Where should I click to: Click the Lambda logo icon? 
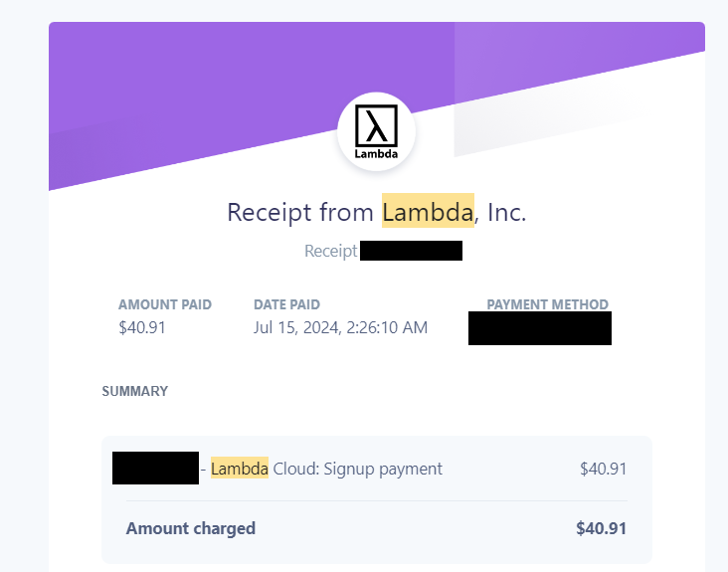(x=376, y=131)
